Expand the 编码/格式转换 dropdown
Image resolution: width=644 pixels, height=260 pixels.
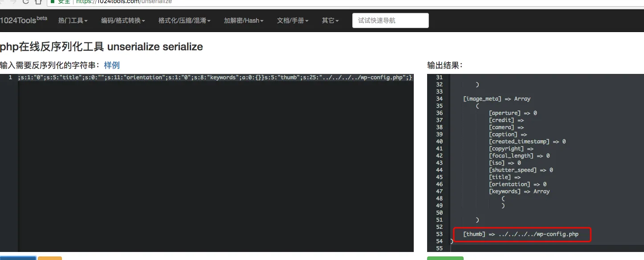[x=123, y=20]
